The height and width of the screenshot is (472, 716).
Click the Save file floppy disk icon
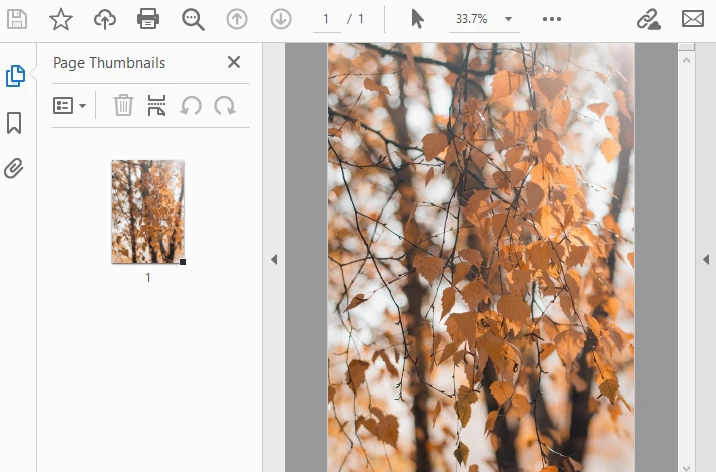[17, 19]
